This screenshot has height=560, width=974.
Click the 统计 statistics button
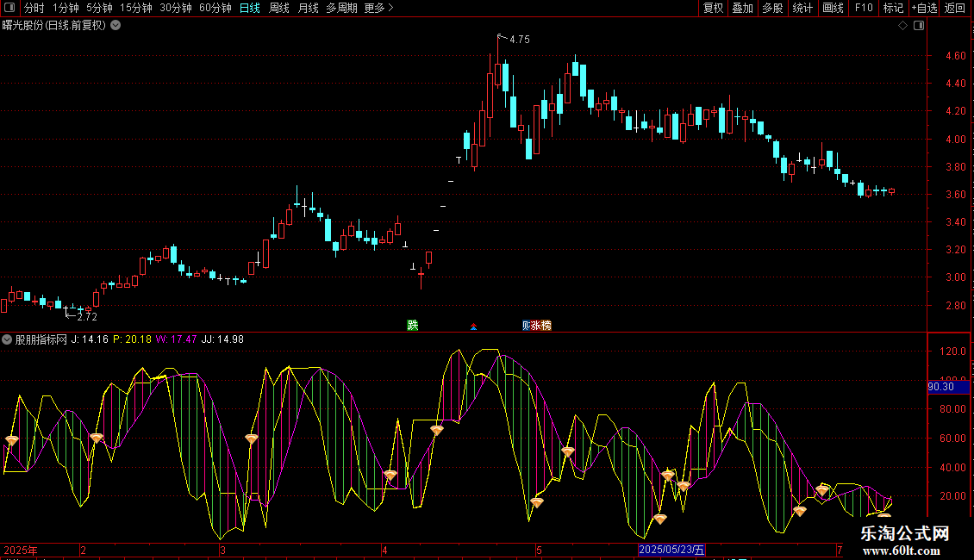(x=802, y=8)
